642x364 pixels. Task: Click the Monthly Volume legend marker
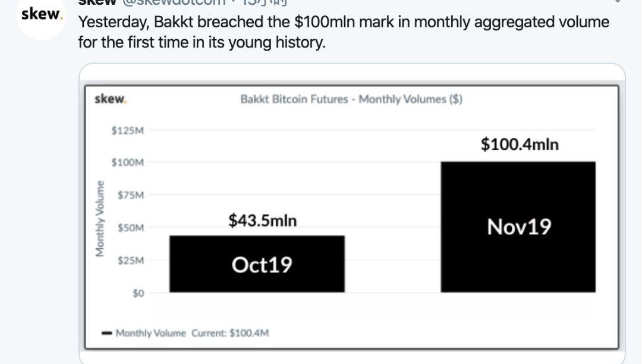pyautogui.click(x=106, y=333)
